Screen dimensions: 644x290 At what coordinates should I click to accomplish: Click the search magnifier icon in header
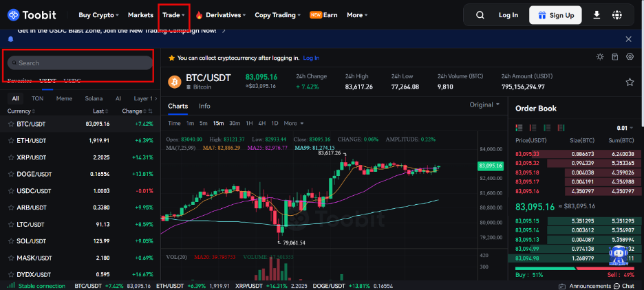click(480, 15)
